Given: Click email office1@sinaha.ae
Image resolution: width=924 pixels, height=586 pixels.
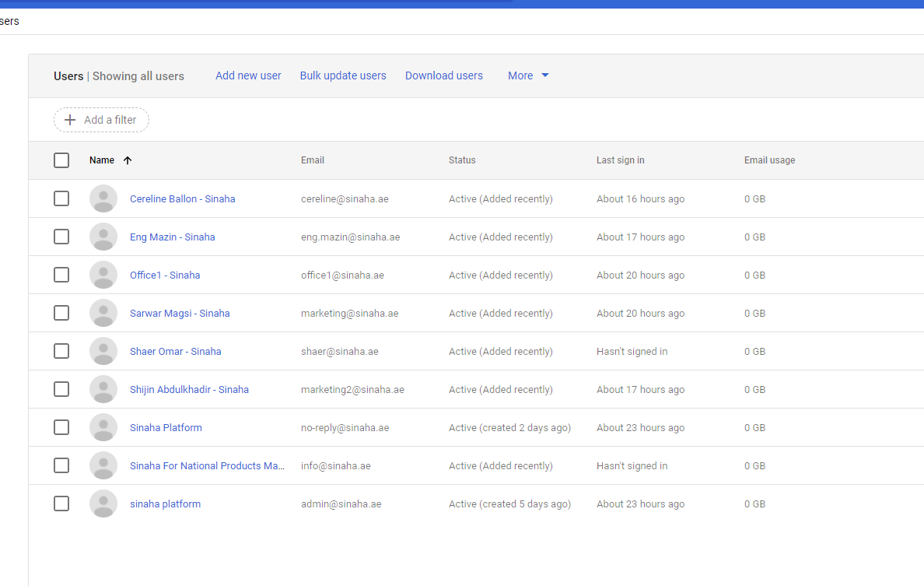Looking at the screenshot, I should click(x=342, y=275).
